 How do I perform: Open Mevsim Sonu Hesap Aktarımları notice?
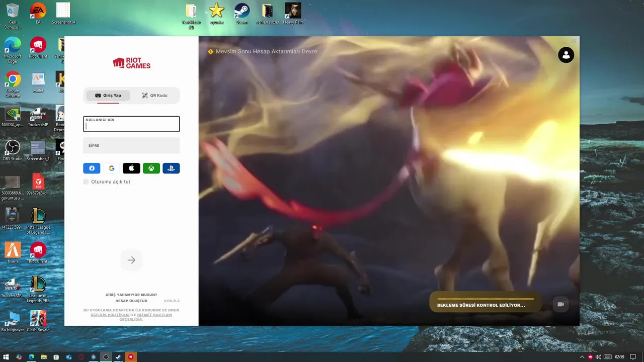[x=269, y=51]
